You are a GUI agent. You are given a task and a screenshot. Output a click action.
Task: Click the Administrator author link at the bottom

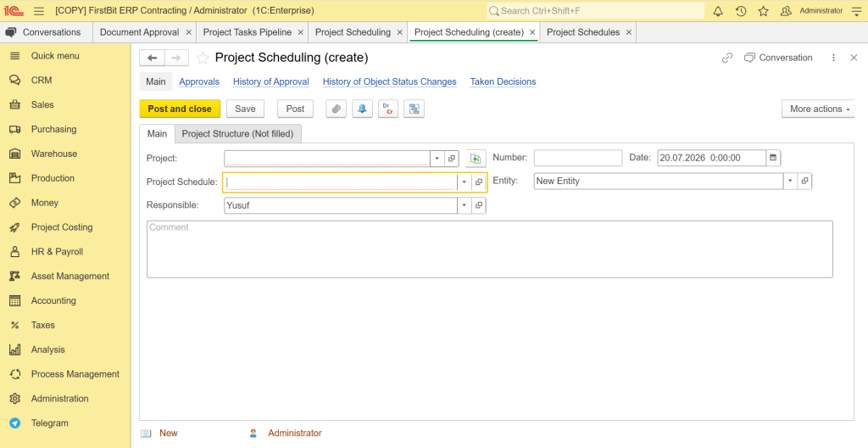tap(294, 433)
